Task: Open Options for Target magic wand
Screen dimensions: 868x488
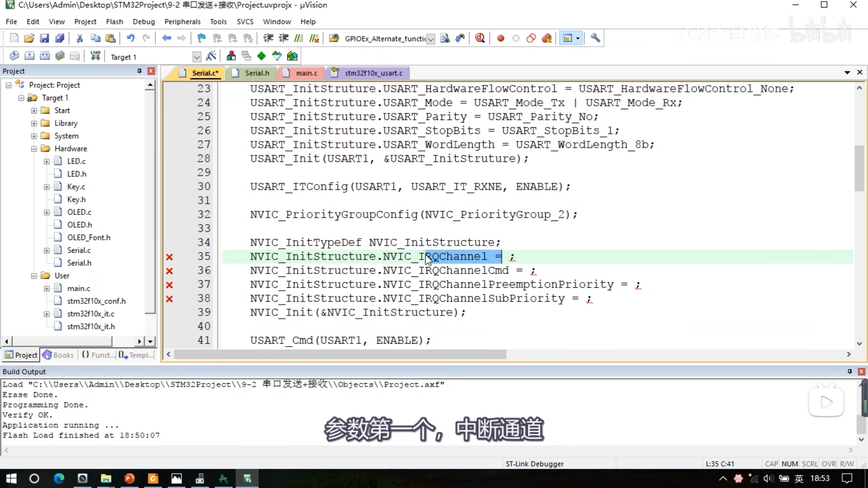Action: pos(211,56)
